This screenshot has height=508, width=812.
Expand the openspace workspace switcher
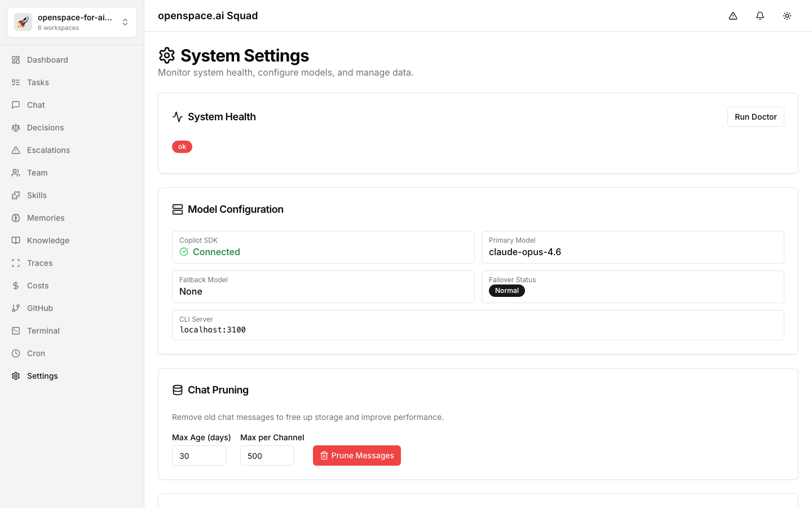[125, 23]
